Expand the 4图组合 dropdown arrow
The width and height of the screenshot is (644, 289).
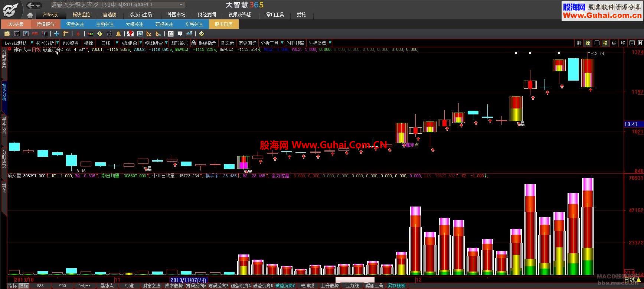141,43
